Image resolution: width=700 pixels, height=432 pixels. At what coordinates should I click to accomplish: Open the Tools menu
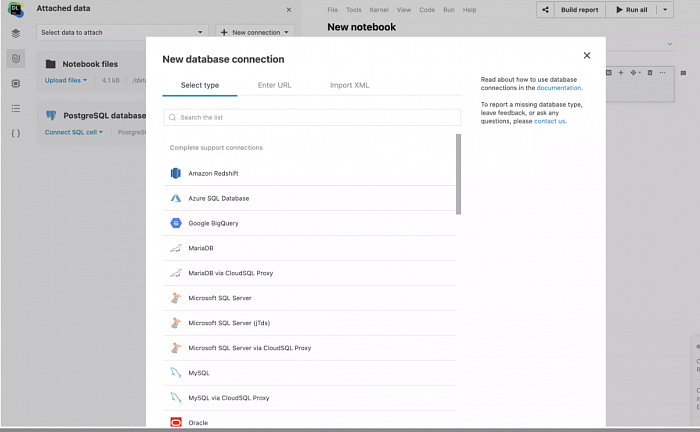click(354, 10)
